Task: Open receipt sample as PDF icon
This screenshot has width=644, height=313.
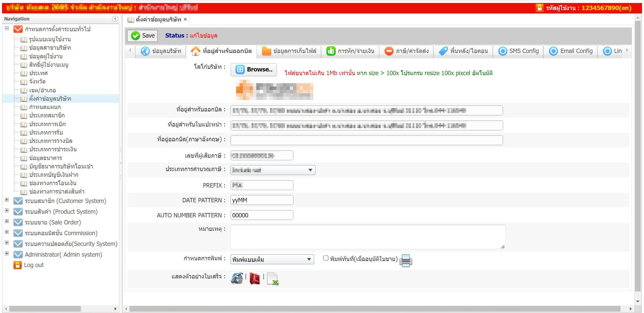Action: click(255, 278)
